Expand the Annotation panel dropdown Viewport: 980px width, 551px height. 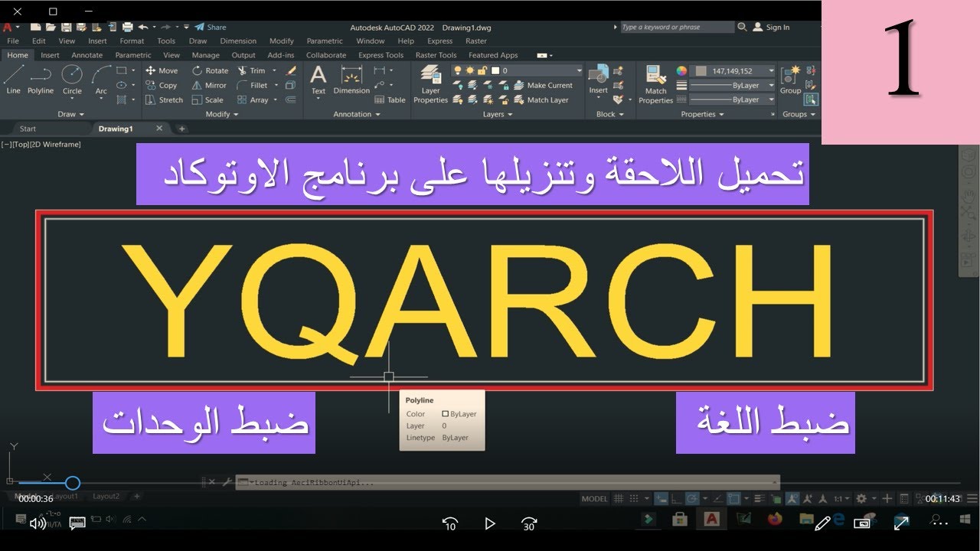point(357,114)
